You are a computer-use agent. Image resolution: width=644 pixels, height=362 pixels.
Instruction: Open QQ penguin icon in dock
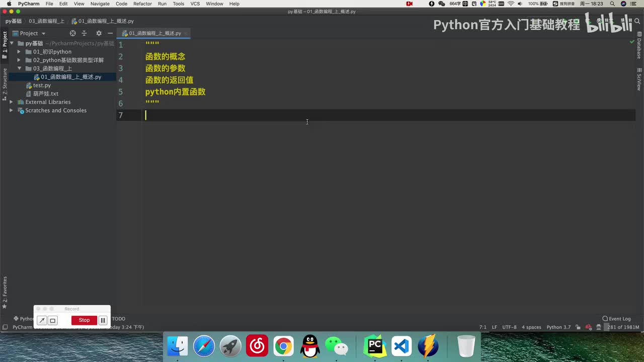tap(310, 346)
